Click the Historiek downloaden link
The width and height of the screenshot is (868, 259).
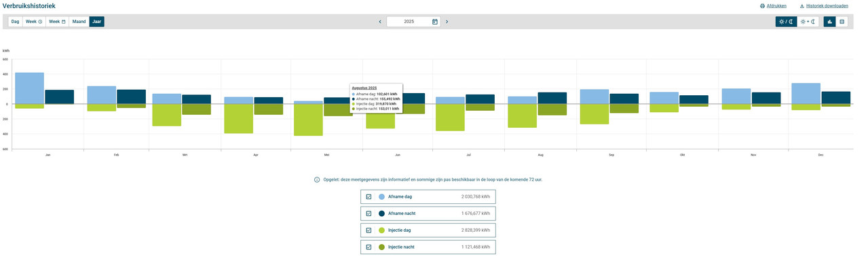[827, 5]
